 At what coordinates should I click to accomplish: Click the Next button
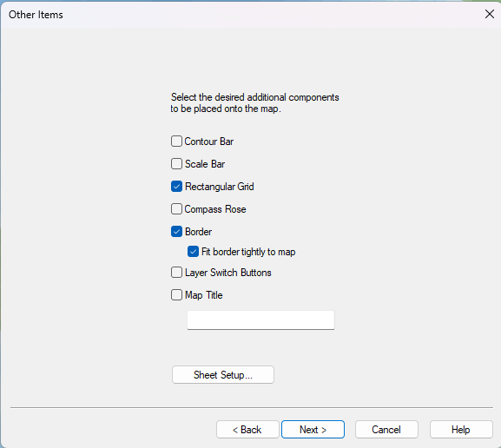[313, 430]
